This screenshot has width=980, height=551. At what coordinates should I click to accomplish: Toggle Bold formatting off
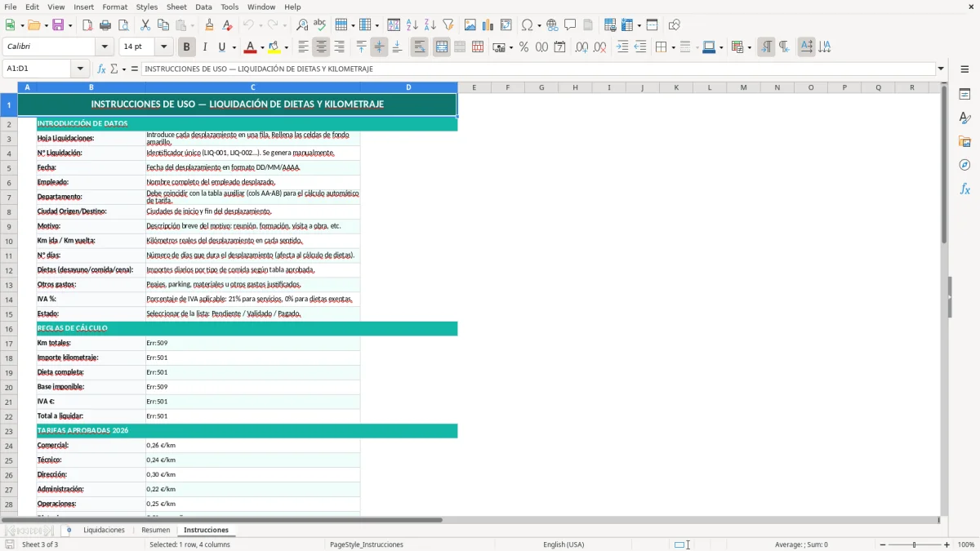point(186,47)
